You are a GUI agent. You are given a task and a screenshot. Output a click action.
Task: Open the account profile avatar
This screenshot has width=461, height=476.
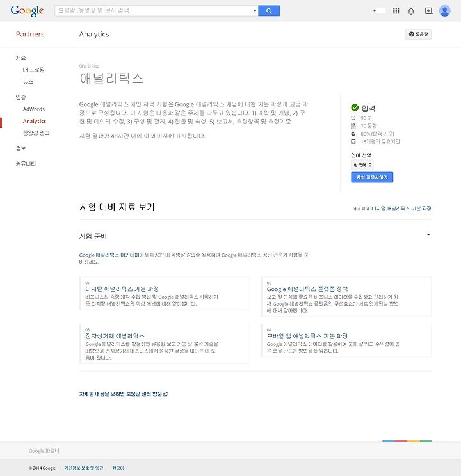tap(444, 11)
